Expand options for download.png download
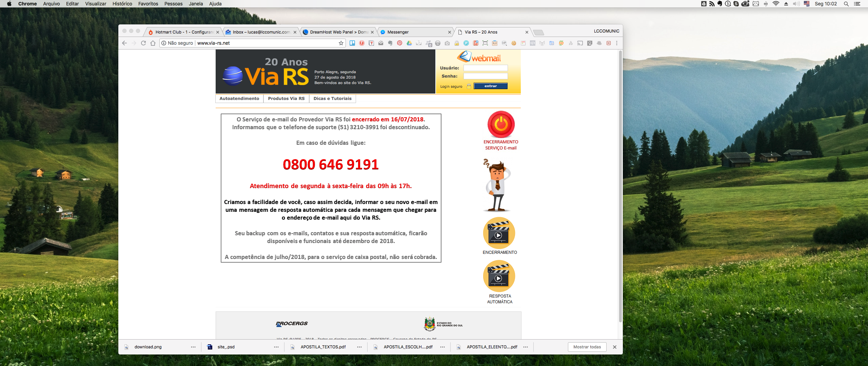Screen dimensions: 868x366 tap(193, 347)
